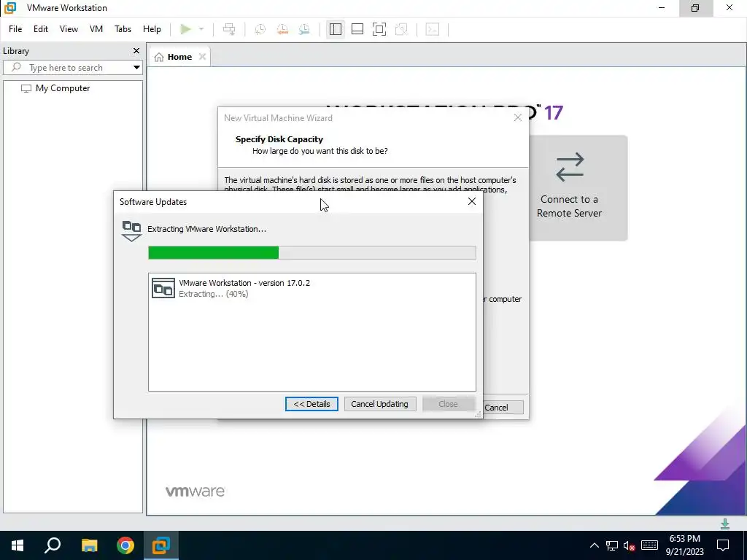
Task: Open the Help menu
Action: (x=152, y=29)
